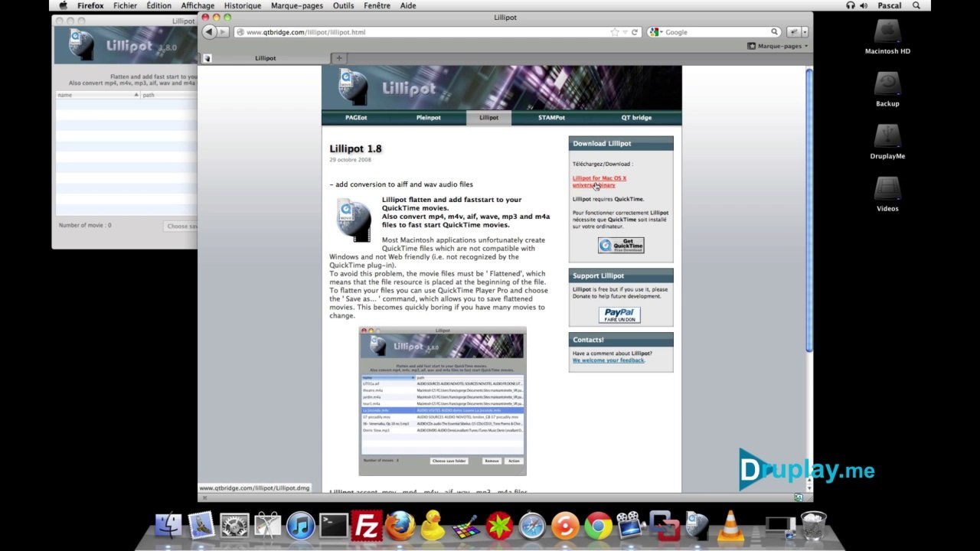Click the search magnifier in Google box
The height and width of the screenshot is (551, 980).
click(x=775, y=32)
